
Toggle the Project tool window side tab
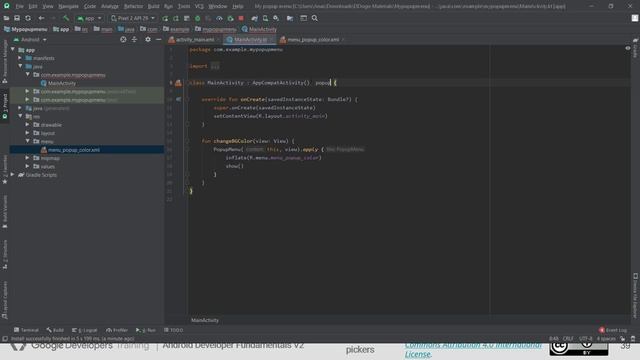(4, 106)
